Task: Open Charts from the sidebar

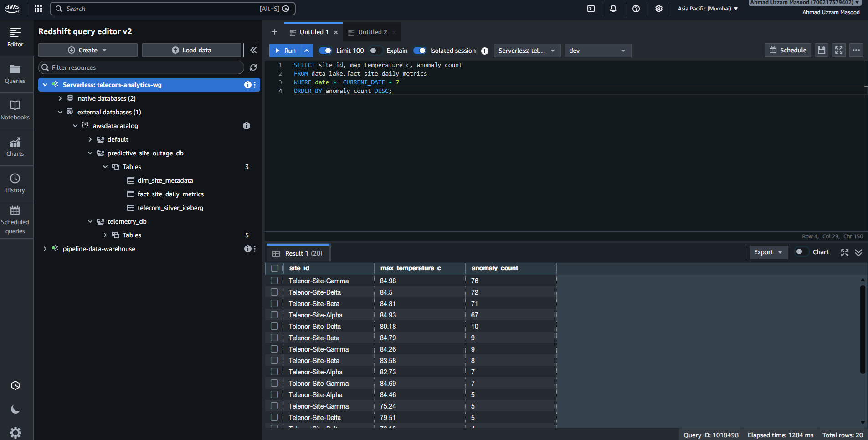Action: 15,147
